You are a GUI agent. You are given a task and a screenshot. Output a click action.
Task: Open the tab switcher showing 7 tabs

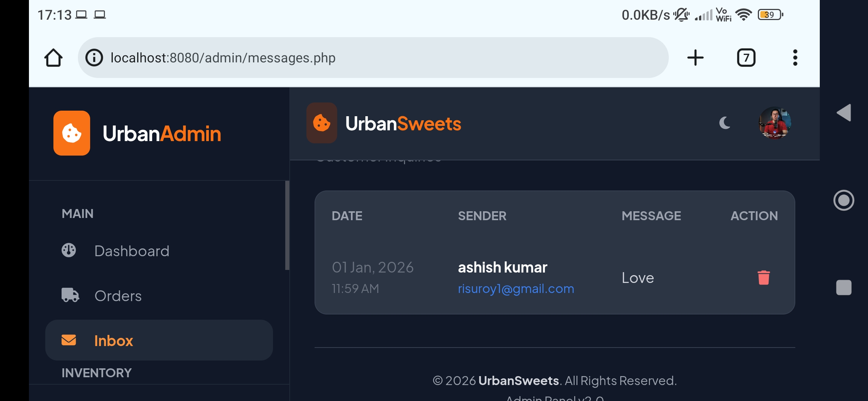click(x=746, y=58)
